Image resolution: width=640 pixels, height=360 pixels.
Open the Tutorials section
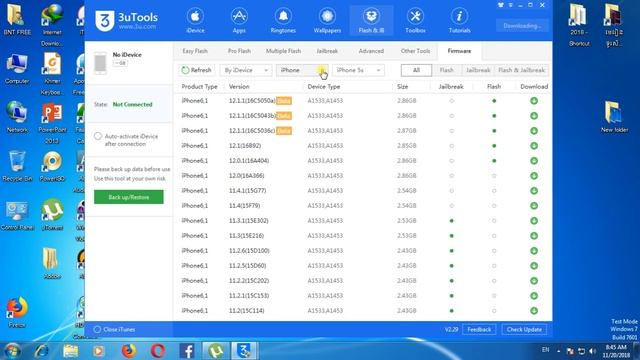(459, 21)
